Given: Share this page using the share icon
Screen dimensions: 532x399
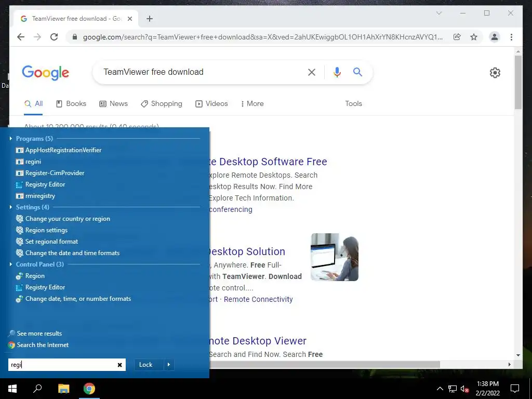Looking at the screenshot, I should 457,37.
